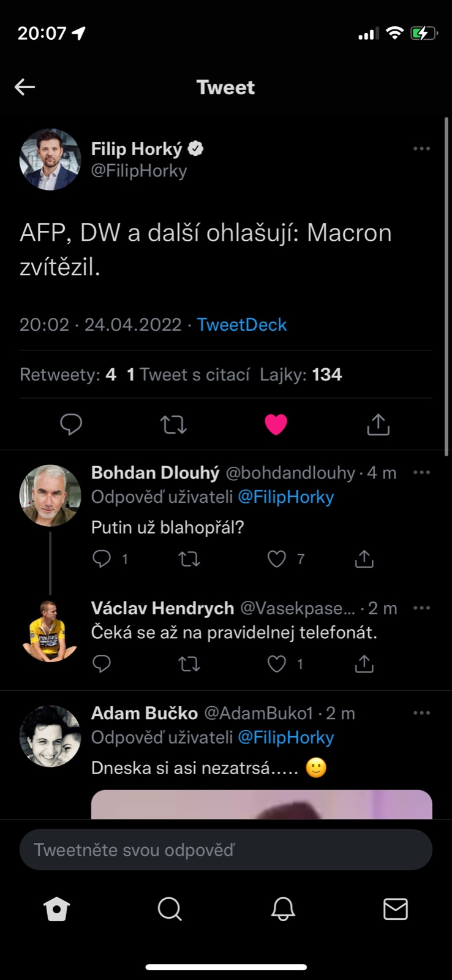Switch to the Search tab
This screenshot has width=452, height=980.
pos(170,909)
